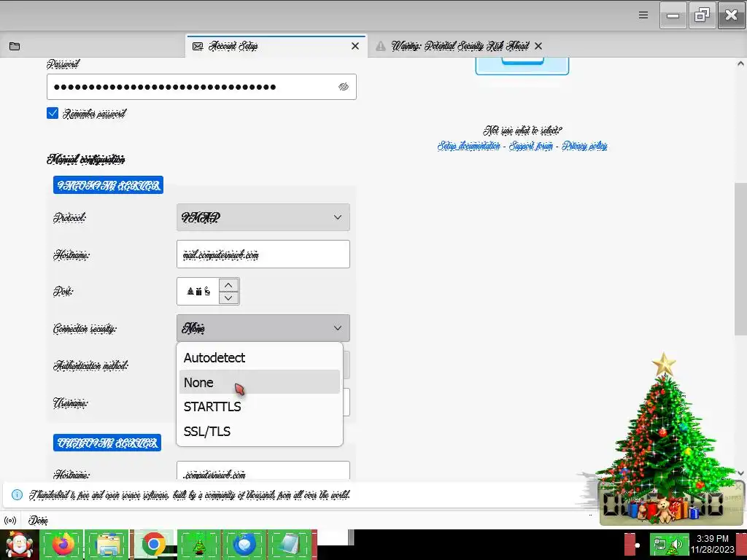
Task: Open the Notepad taskbar icon
Action: pos(290,544)
